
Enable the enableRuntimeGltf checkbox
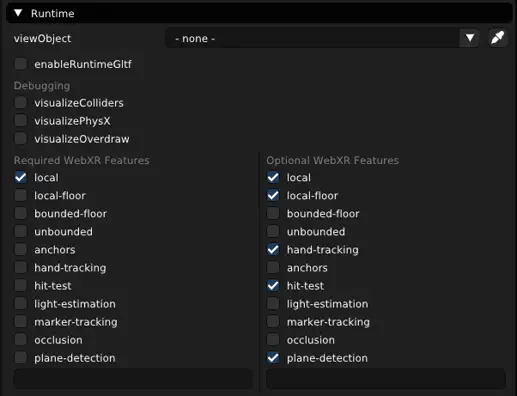(x=21, y=64)
